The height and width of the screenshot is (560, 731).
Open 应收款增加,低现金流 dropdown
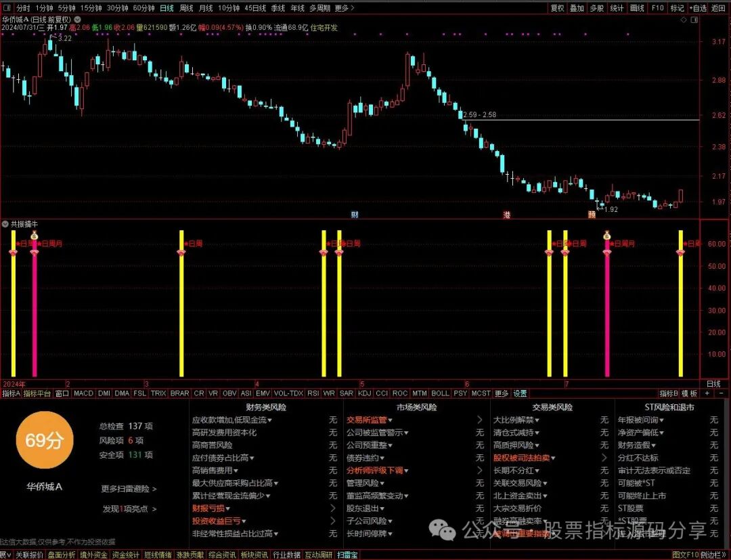click(232, 420)
